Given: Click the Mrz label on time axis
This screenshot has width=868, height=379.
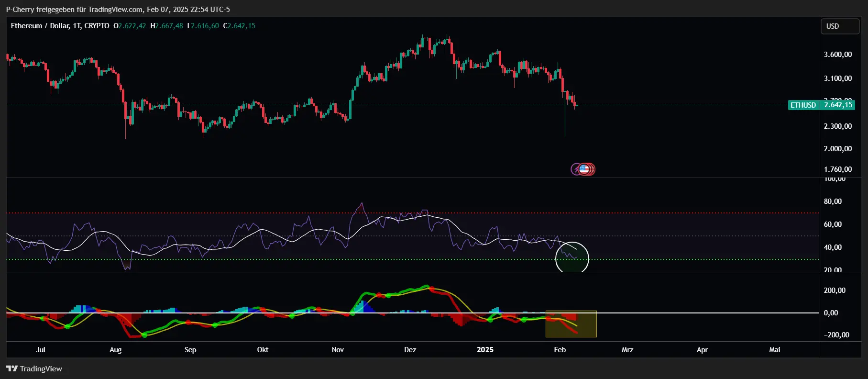Looking at the screenshot, I should coord(627,350).
